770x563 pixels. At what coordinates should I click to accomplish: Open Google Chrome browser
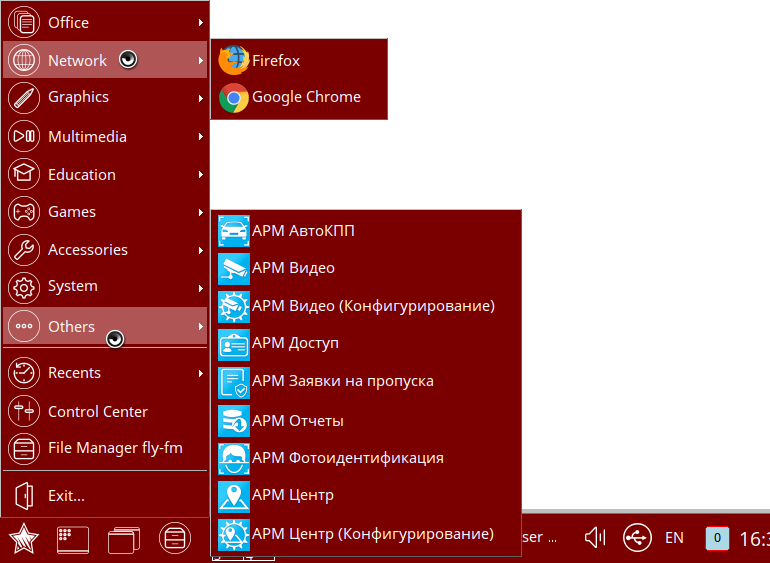[305, 97]
